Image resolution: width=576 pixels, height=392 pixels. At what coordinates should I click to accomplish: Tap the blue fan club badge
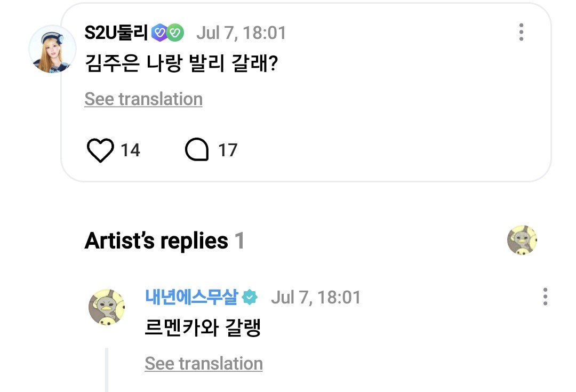coord(159,33)
